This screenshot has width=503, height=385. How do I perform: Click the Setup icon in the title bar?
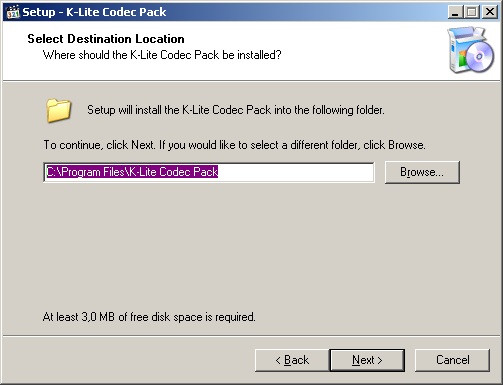13,12
